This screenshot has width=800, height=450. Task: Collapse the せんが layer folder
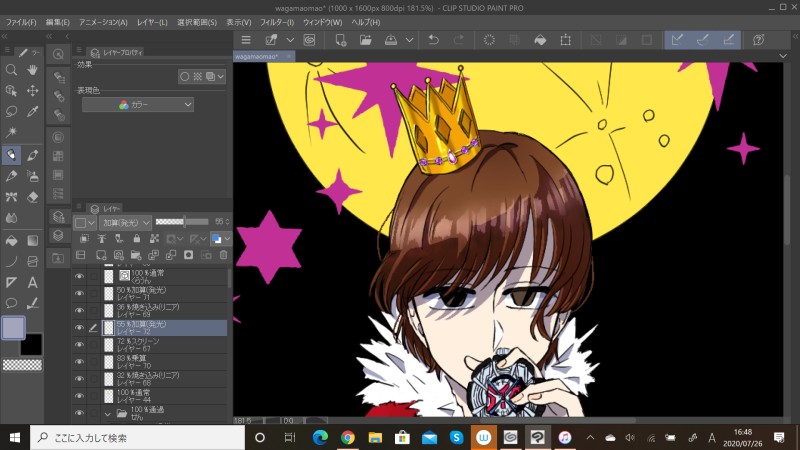coord(108,413)
